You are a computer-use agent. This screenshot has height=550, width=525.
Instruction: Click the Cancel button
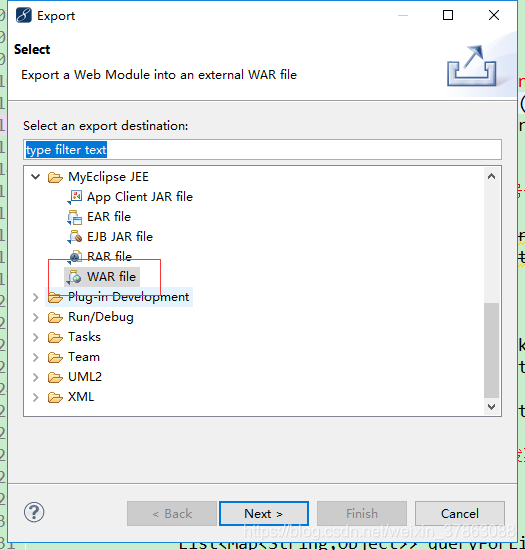click(460, 514)
